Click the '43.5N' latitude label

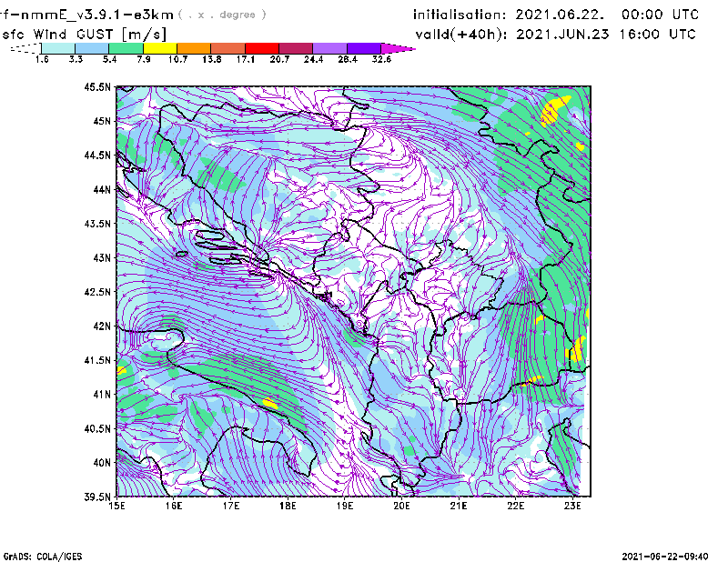[x=97, y=224]
